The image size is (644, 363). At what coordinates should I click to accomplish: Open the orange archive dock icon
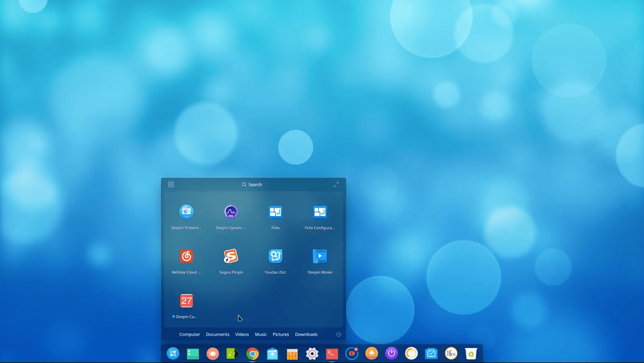click(x=292, y=354)
